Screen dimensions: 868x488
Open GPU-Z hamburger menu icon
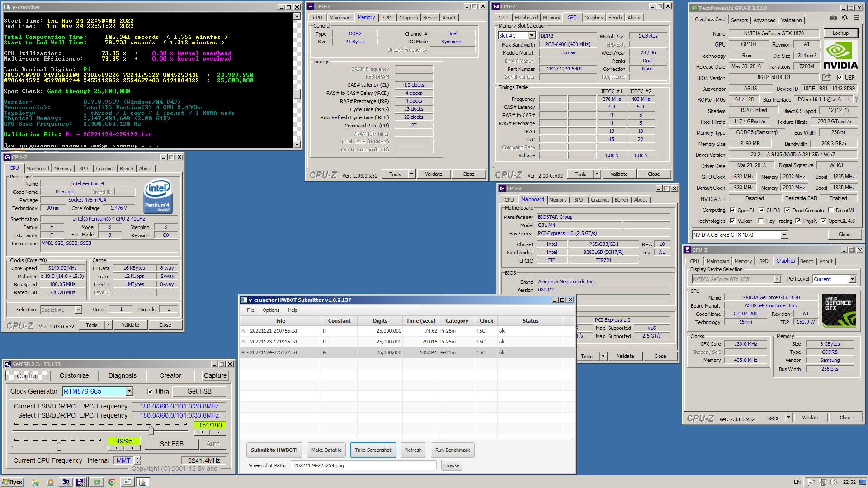tap(856, 18)
